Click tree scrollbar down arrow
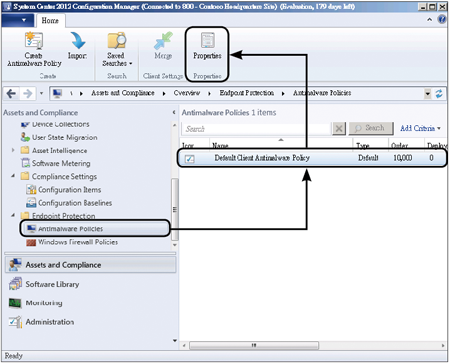This screenshot has height=364, width=450. tap(175, 245)
